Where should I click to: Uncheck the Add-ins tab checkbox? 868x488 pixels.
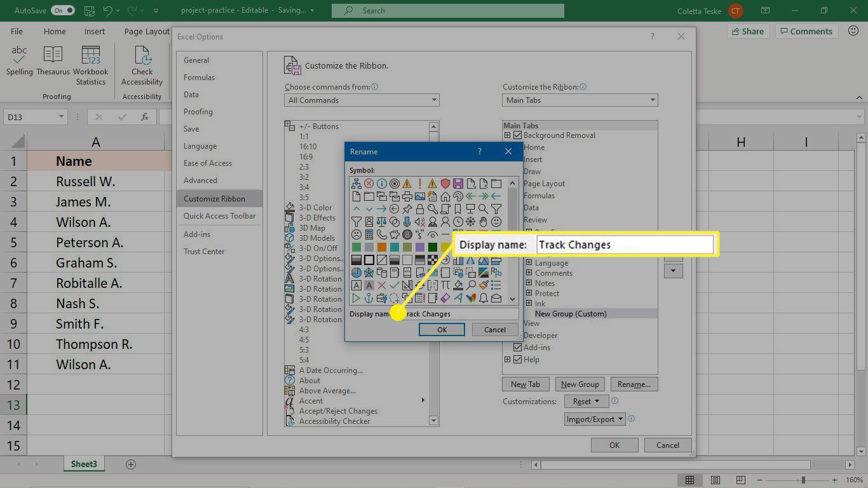(517, 348)
